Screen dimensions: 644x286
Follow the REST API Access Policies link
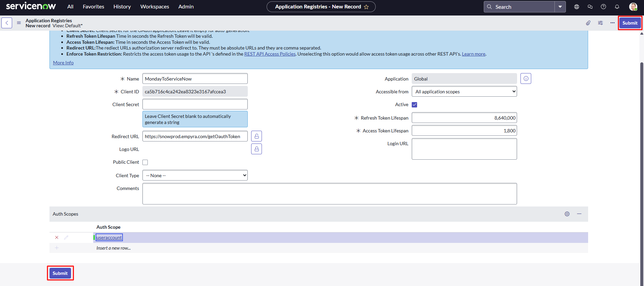click(x=270, y=54)
